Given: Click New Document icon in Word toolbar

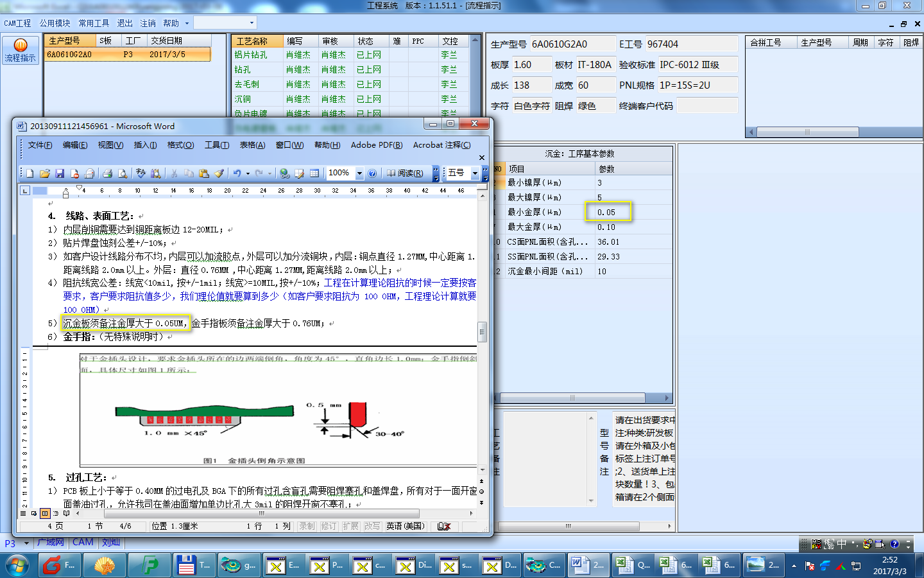Looking at the screenshot, I should (30, 173).
